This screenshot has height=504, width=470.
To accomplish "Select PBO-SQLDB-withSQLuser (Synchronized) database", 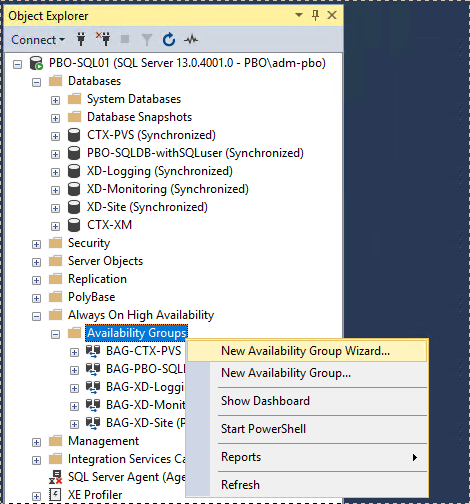I will (195, 153).
